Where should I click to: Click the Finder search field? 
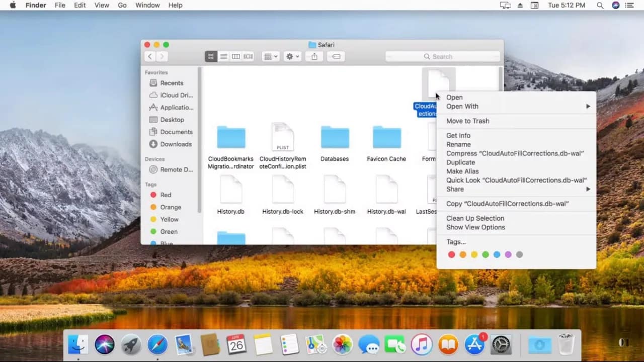443,57
